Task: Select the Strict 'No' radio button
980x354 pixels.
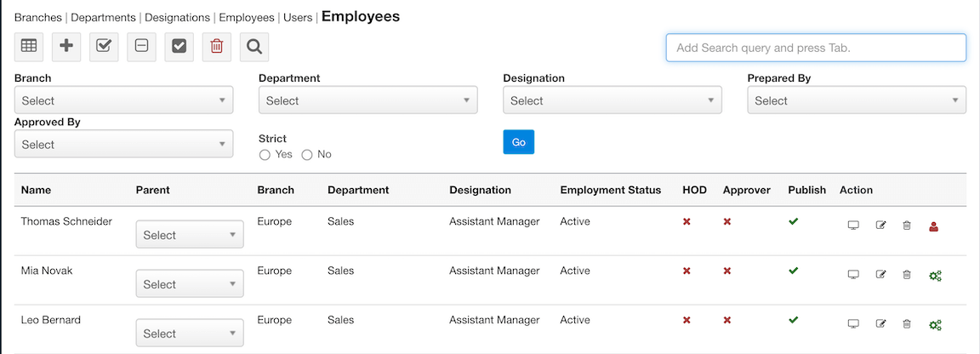Action: pos(307,155)
